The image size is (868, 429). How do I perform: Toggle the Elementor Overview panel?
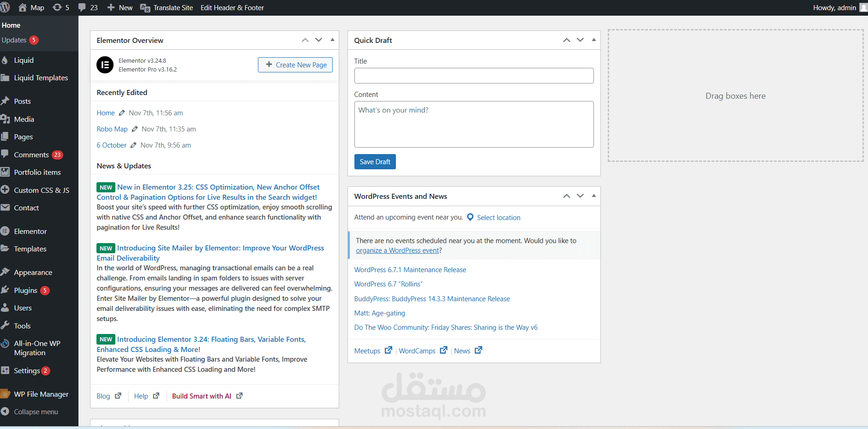(332, 40)
